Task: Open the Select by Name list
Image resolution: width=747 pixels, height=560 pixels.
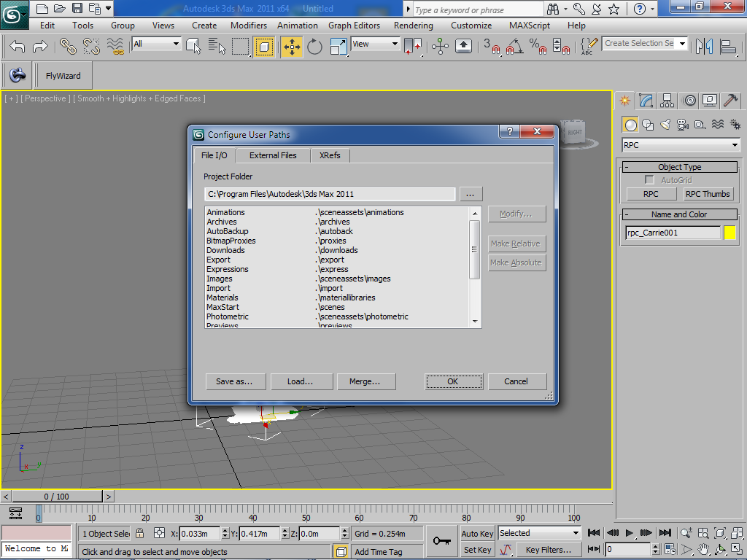Action: 217,46
